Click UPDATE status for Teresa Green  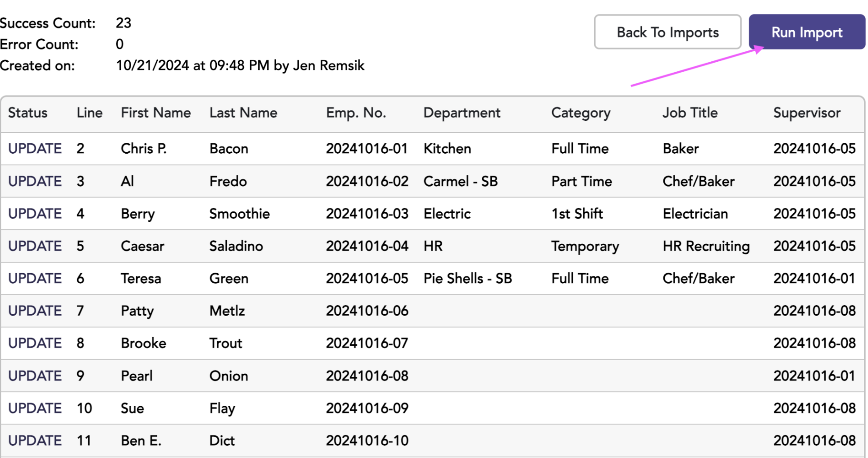35,279
